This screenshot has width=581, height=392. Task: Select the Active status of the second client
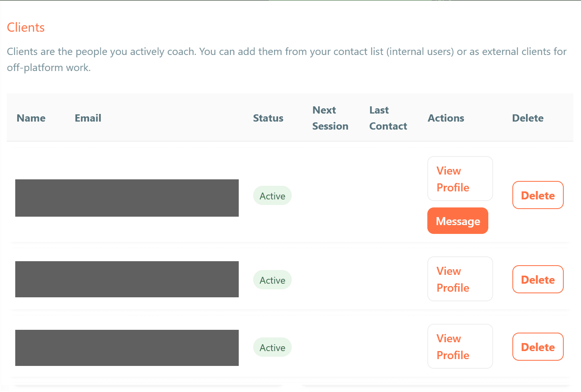[x=272, y=280]
